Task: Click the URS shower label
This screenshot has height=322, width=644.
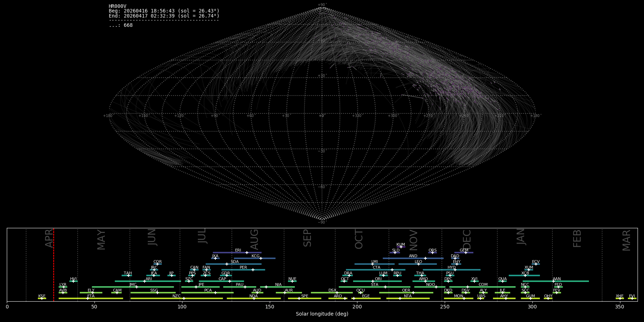Action: (x=481, y=296)
